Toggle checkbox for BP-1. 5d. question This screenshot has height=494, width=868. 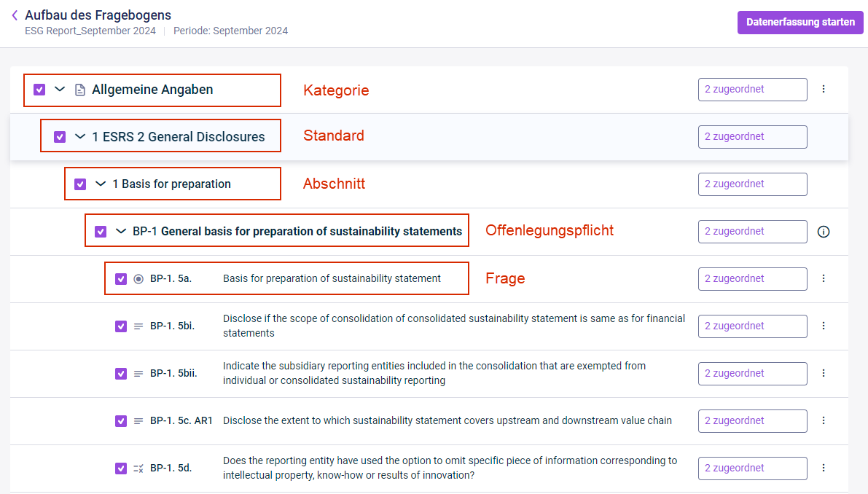[121, 468]
